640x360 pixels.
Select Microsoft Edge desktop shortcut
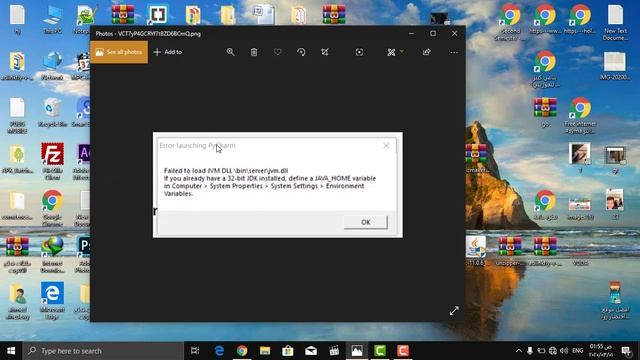(52, 300)
